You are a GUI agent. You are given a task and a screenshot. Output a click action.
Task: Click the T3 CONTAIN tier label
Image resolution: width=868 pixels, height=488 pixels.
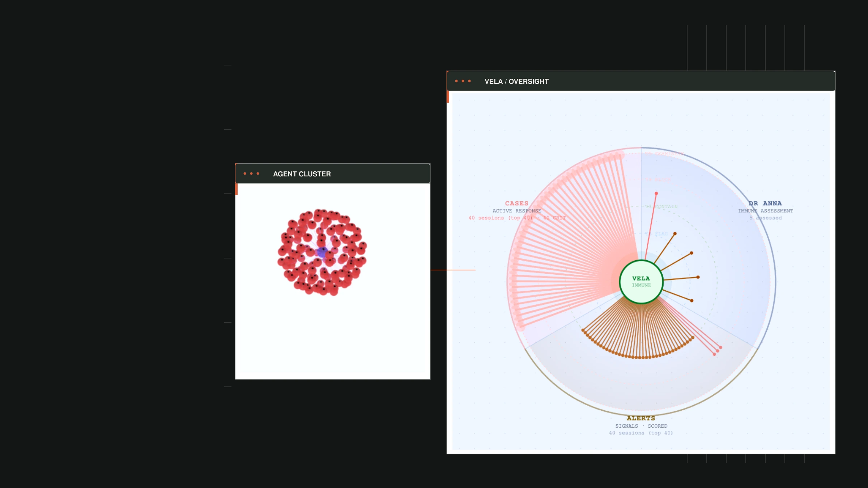click(661, 207)
